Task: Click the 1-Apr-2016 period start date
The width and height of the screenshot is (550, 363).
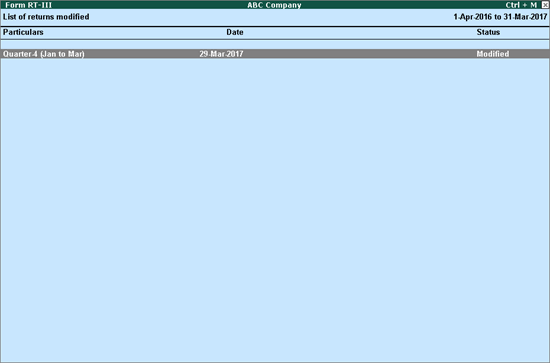Action: pyautogui.click(x=472, y=17)
